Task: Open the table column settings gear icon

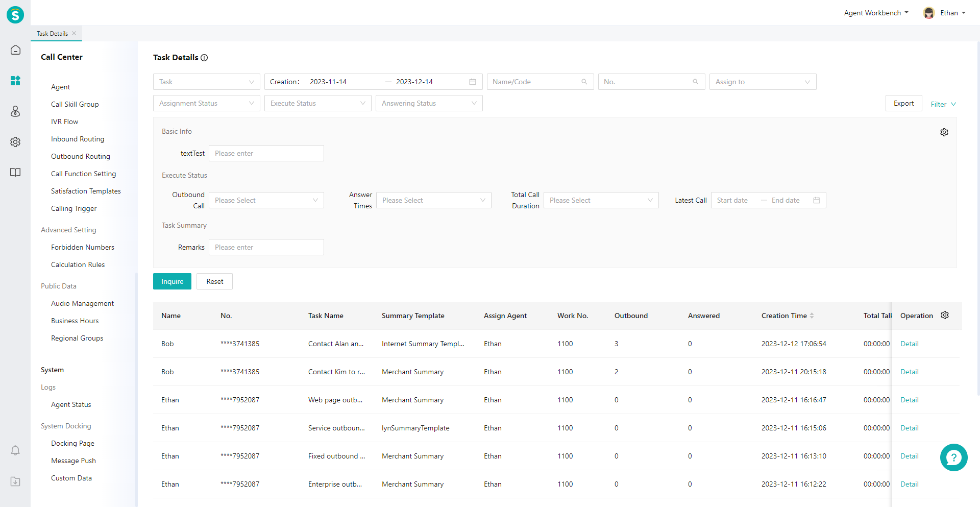Action: [x=945, y=315]
